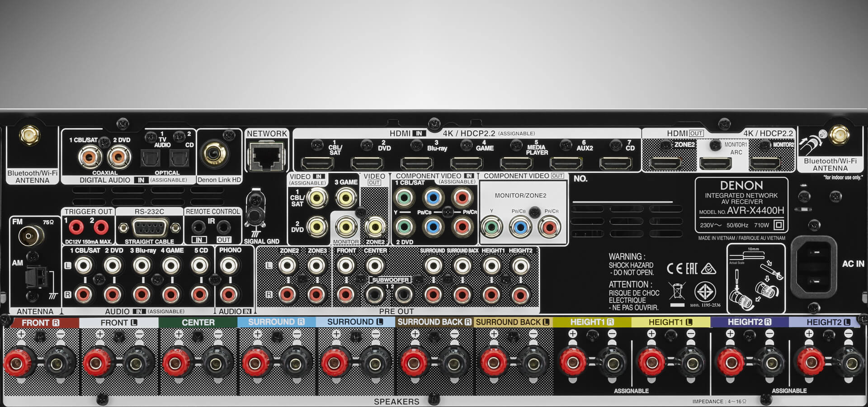Click the coaxial 2 DVD digital jack
The width and height of the screenshot is (868, 407).
pyautogui.click(x=119, y=157)
